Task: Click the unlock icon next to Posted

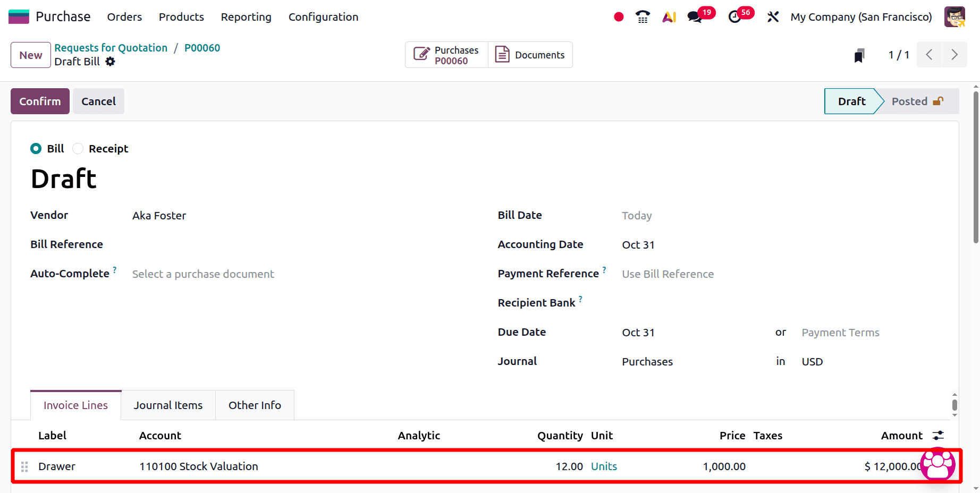Action: [939, 100]
